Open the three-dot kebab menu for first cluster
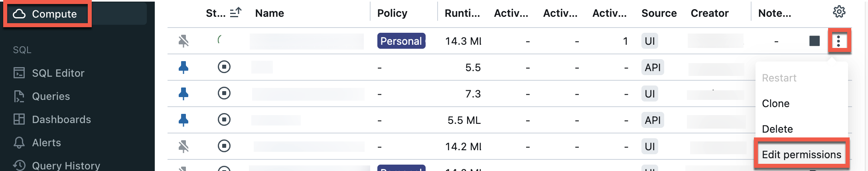This screenshot has width=868, height=171. click(839, 41)
